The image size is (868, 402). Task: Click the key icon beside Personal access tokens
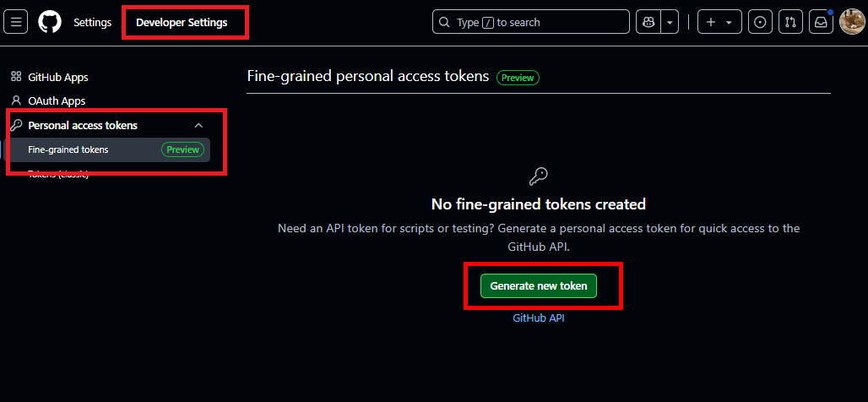16,126
